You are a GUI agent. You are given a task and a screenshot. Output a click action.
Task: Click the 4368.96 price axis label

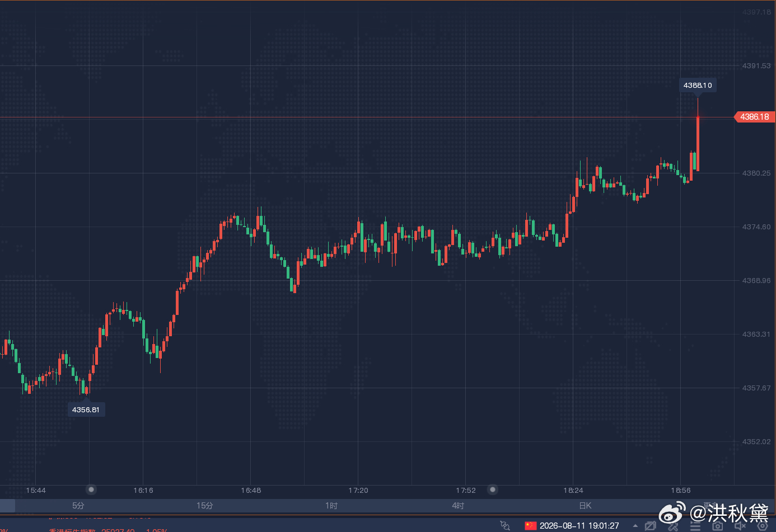(x=756, y=281)
